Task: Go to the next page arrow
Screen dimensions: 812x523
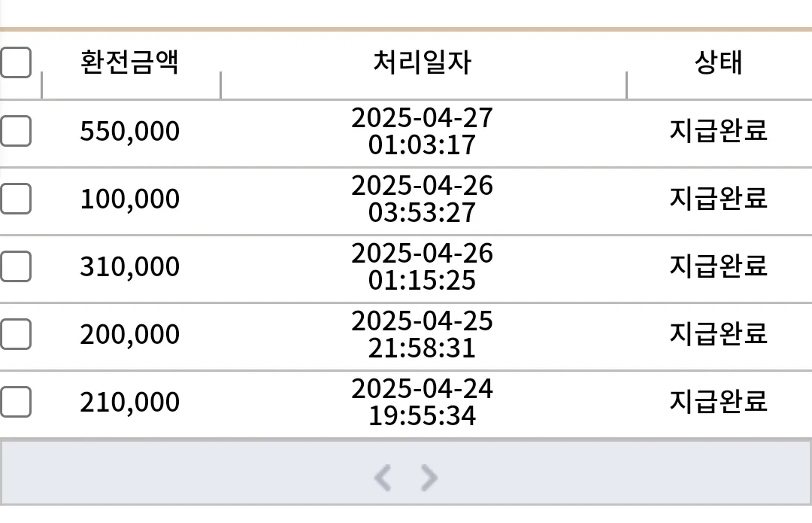Action: coord(429,477)
